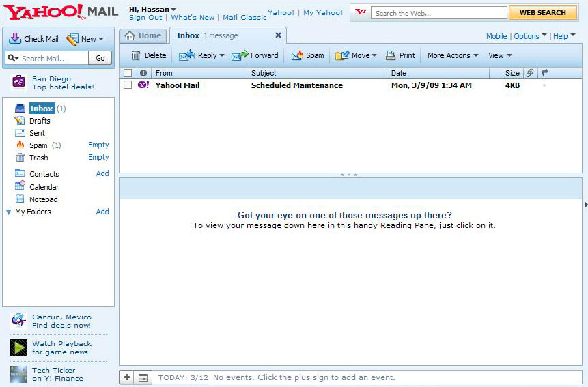Click Add next to My Folders
This screenshot has height=387, width=588.
point(102,212)
